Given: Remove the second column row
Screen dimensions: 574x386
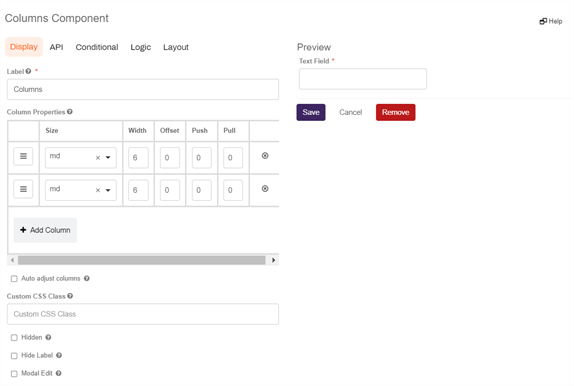Looking at the screenshot, I should tap(265, 189).
